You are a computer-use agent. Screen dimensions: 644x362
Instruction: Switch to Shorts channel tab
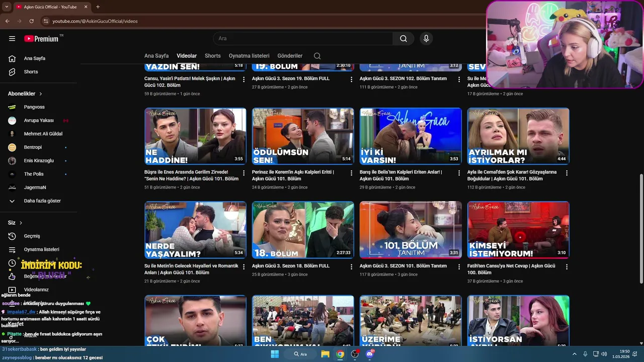click(213, 56)
